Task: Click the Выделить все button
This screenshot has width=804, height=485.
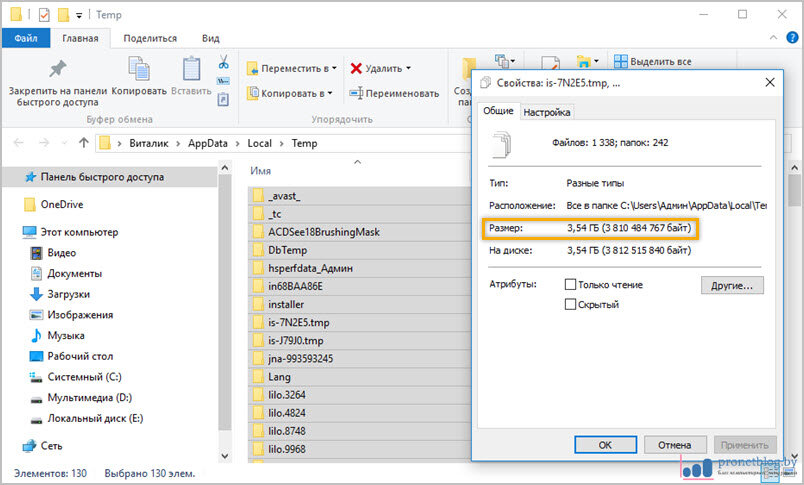Action: (x=653, y=62)
